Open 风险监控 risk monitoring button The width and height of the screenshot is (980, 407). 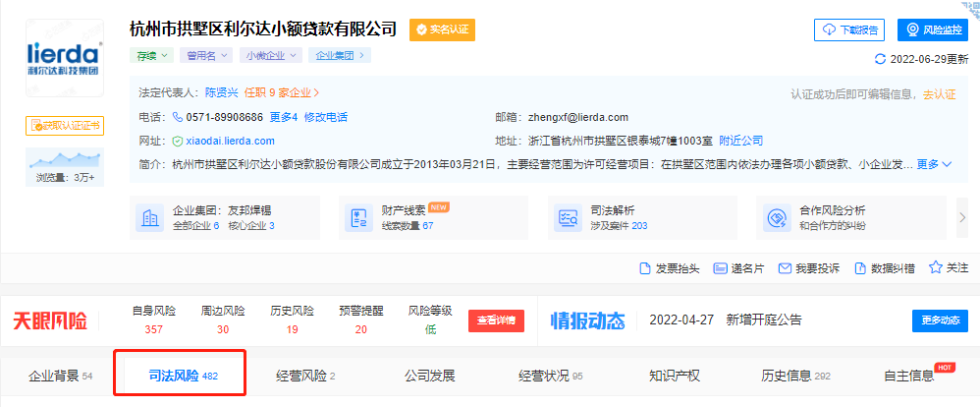(933, 30)
